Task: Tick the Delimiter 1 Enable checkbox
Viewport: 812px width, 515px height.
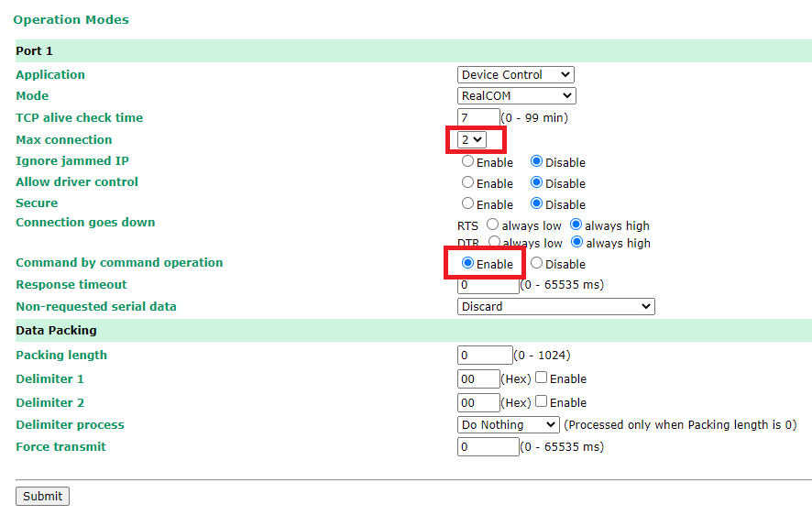Action: click(x=542, y=378)
